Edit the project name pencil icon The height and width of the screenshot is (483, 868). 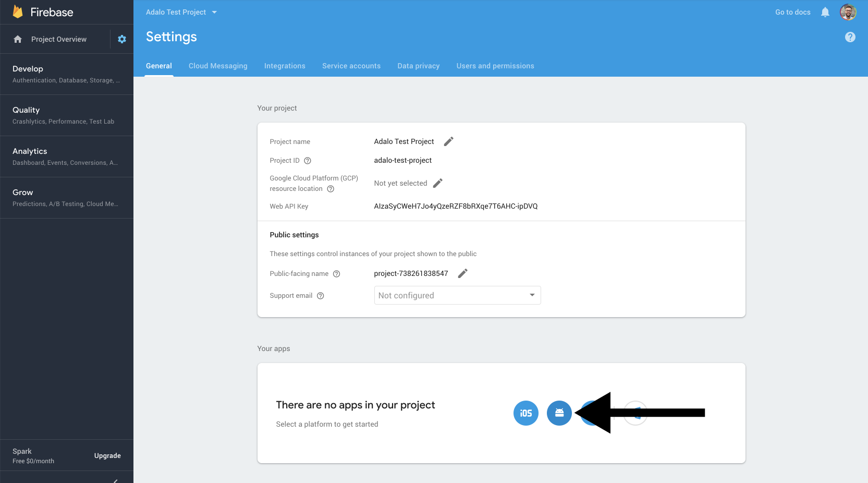click(x=448, y=141)
